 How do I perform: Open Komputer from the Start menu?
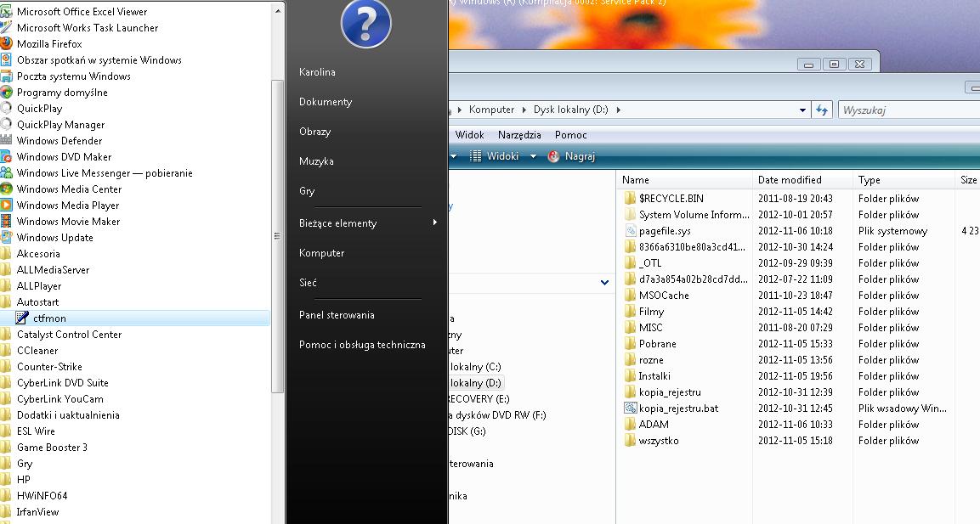[322, 253]
